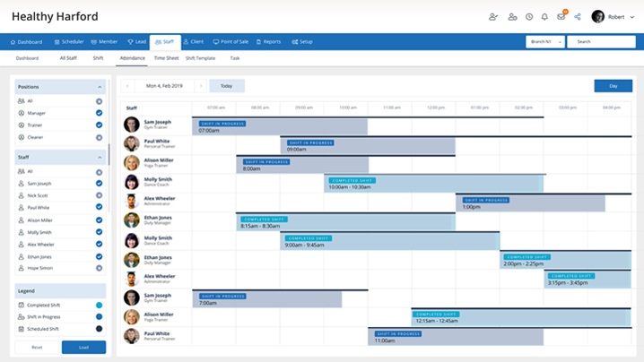Toggle All positions checkbox
Image resolution: width=644 pixels, height=362 pixels.
(x=99, y=101)
